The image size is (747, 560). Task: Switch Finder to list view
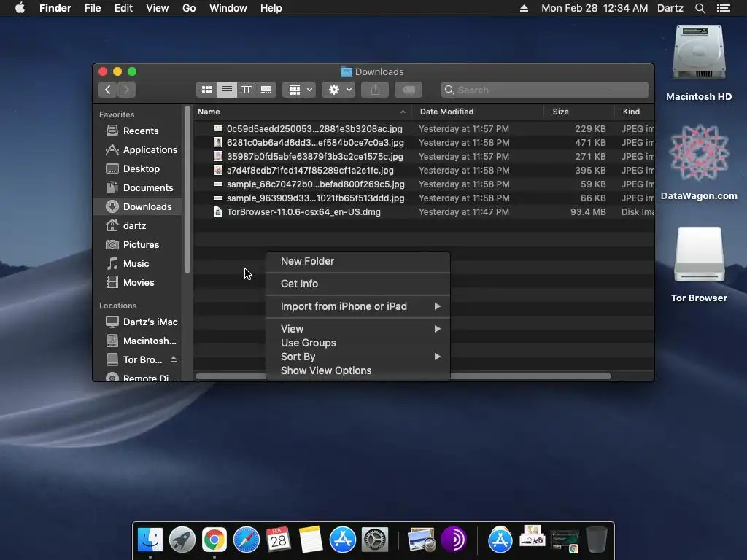coord(227,90)
